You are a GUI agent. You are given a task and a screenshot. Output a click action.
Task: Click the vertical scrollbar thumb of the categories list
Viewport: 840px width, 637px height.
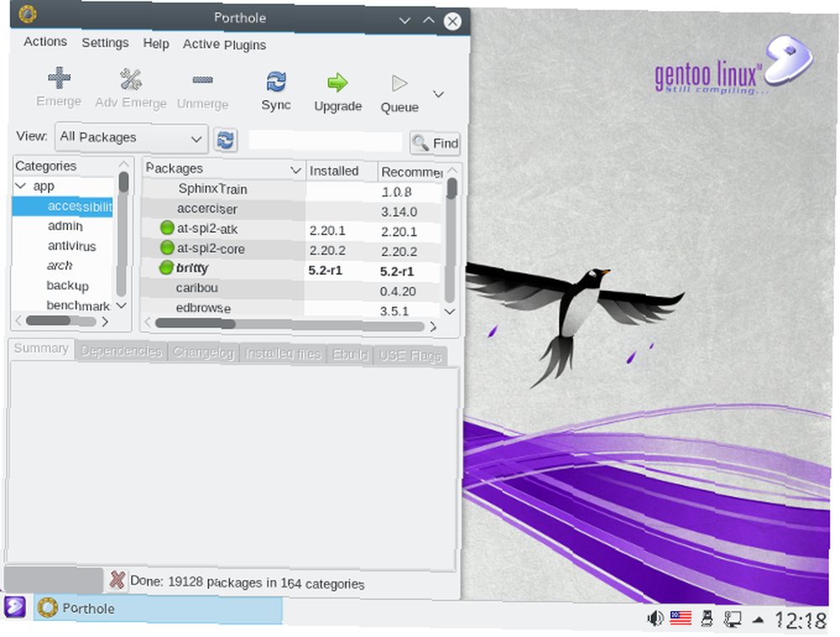[x=123, y=182]
